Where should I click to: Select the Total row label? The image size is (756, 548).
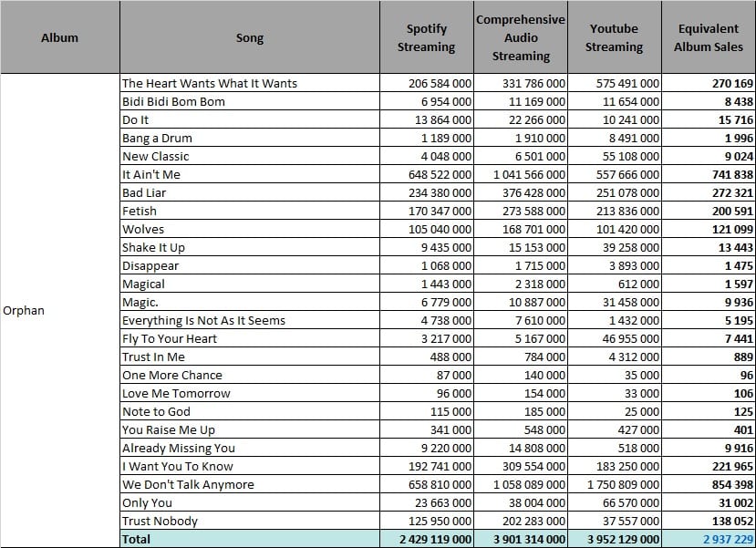[x=250, y=539]
